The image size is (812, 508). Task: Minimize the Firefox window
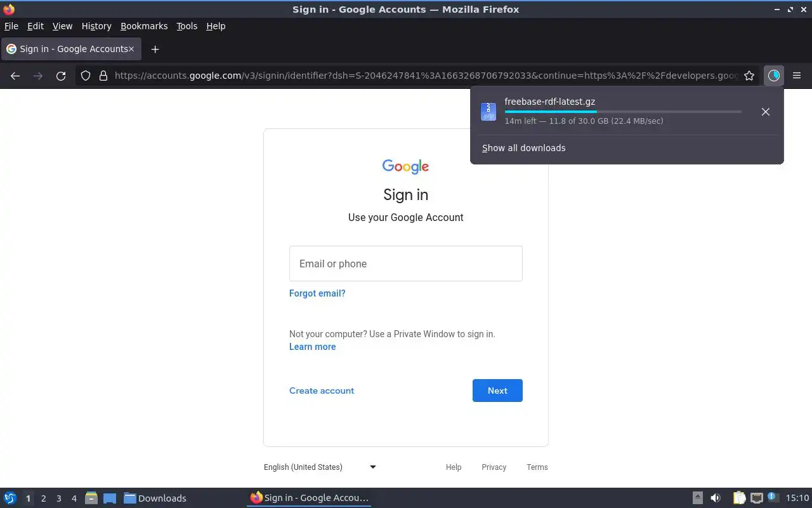777,10
